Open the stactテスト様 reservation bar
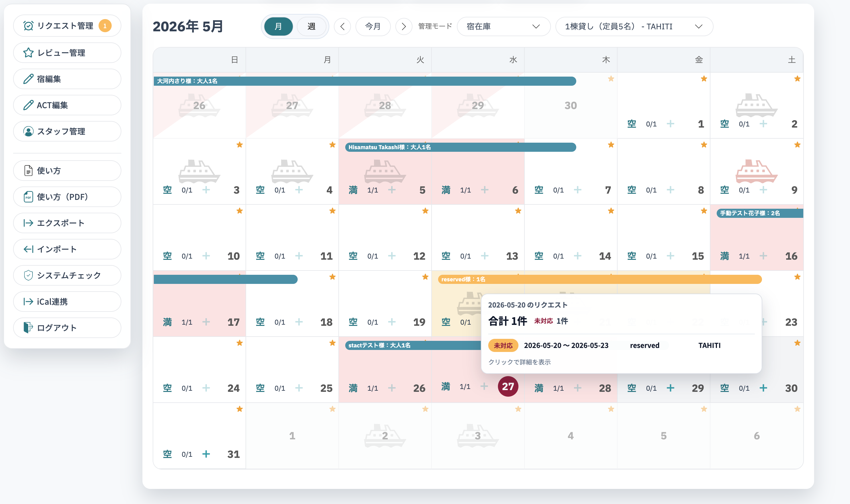The width and height of the screenshot is (850, 504). point(413,345)
